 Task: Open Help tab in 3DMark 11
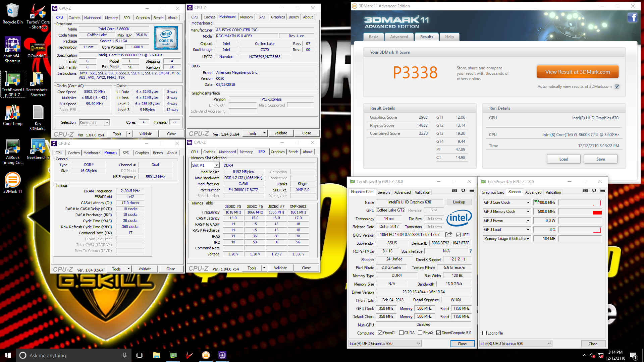click(x=449, y=37)
